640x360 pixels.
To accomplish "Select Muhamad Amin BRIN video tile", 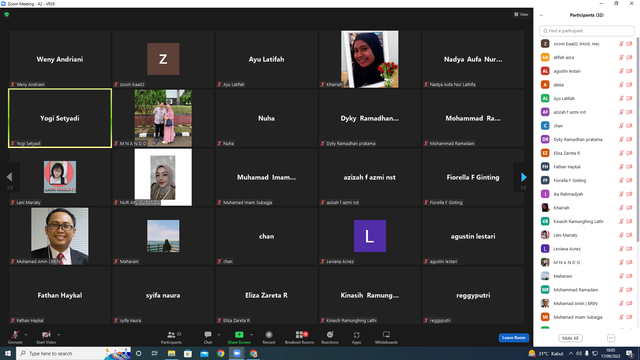I will (x=60, y=236).
